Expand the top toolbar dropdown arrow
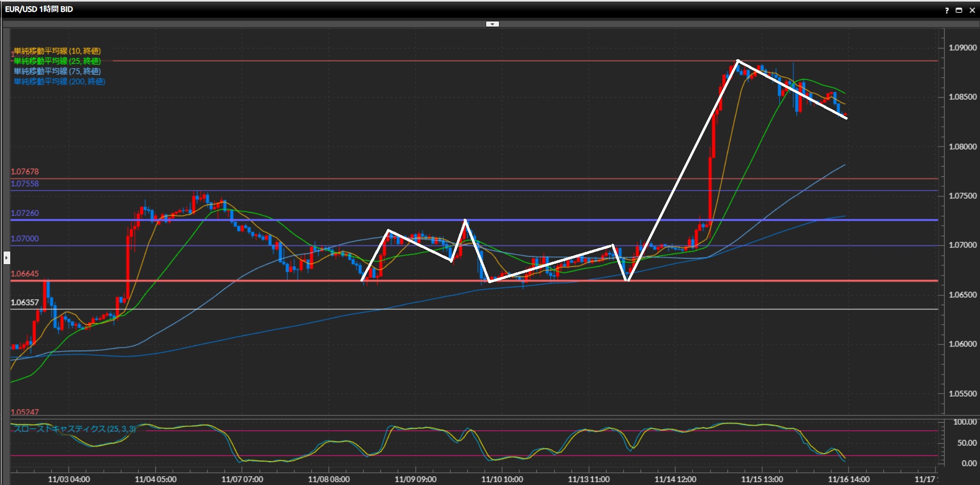 (x=492, y=24)
